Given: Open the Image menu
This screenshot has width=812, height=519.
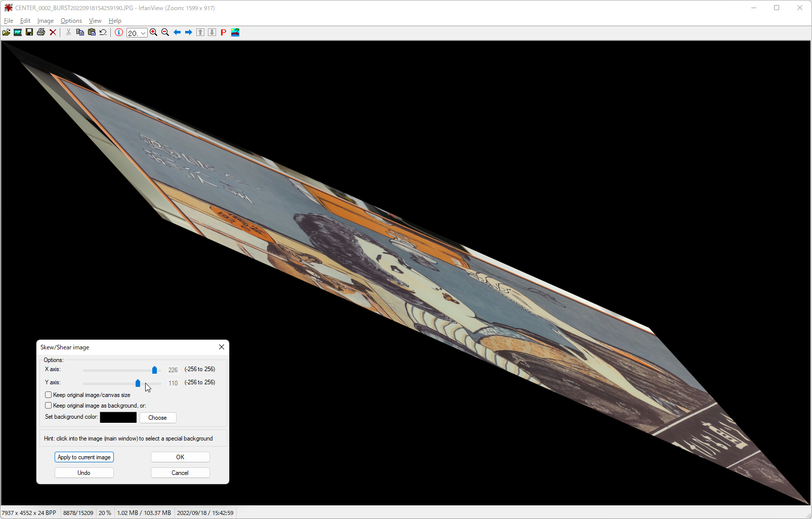Looking at the screenshot, I should (x=46, y=21).
